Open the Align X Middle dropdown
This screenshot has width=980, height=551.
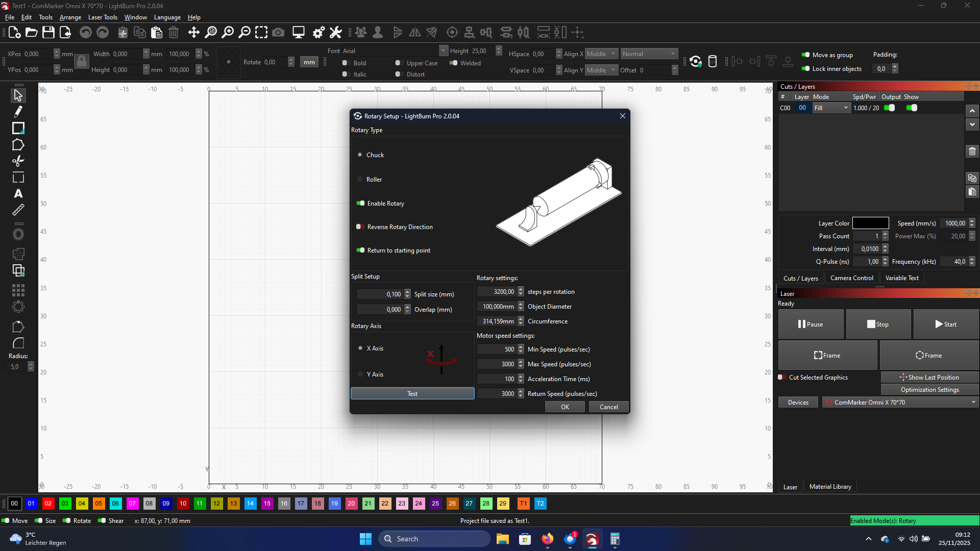point(601,54)
